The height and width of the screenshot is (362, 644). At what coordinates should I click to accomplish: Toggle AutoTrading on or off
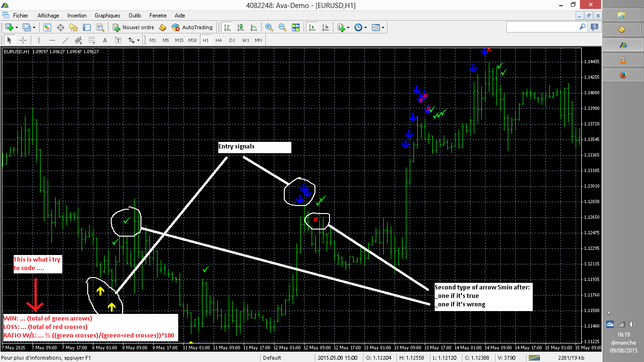[192, 27]
